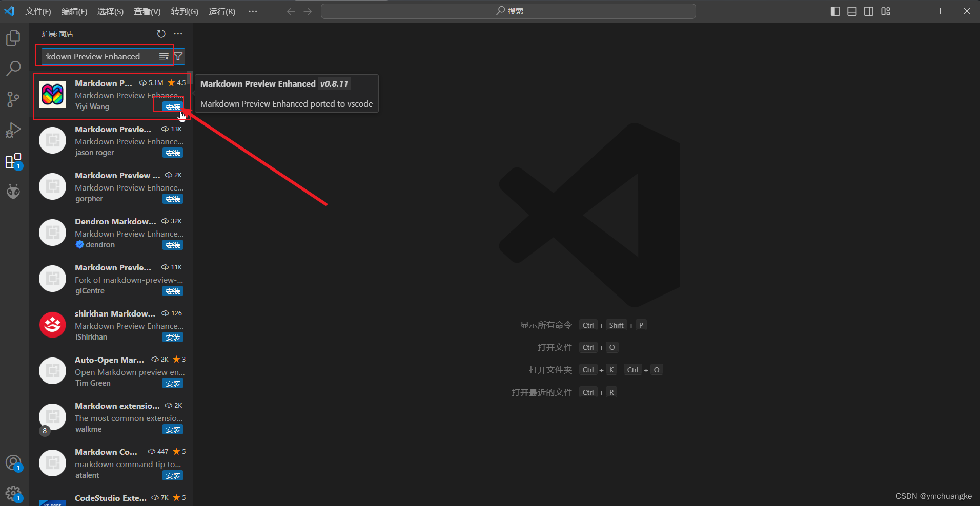The height and width of the screenshot is (506, 980).
Task: Open the gorpher extension entry
Action: pos(111,186)
